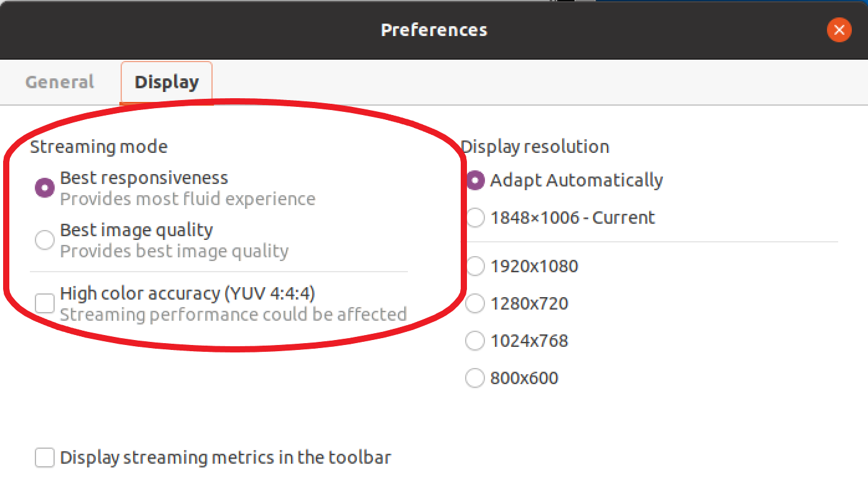Click the Preferences title bar
The height and width of the screenshot is (501, 868).
pos(434,30)
